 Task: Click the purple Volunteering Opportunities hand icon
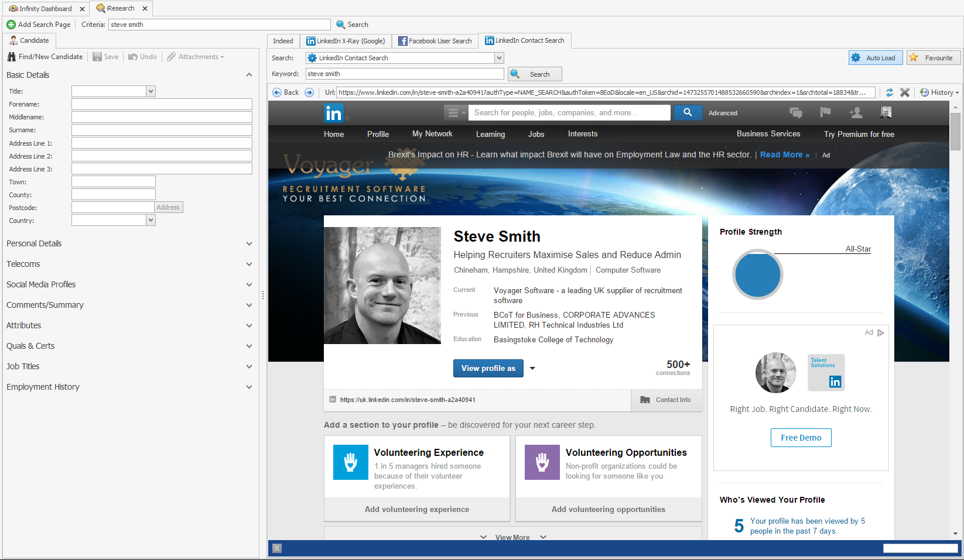(542, 462)
